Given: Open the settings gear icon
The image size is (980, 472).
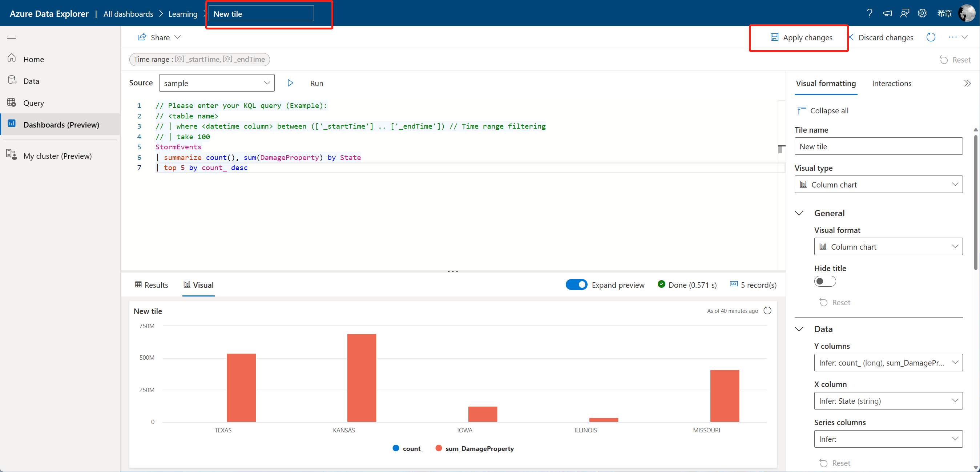Looking at the screenshot, I should (x=922, y=14).
